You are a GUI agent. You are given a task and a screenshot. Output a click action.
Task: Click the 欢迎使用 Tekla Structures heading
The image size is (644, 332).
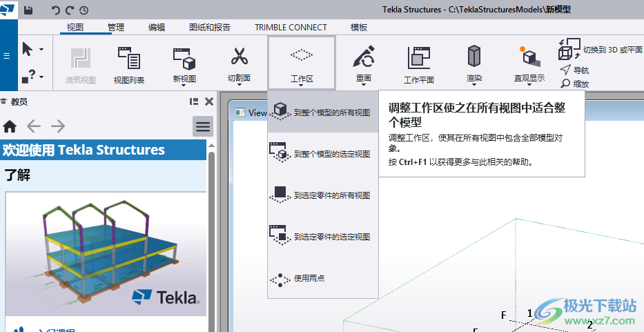click(x=84, y=150)
